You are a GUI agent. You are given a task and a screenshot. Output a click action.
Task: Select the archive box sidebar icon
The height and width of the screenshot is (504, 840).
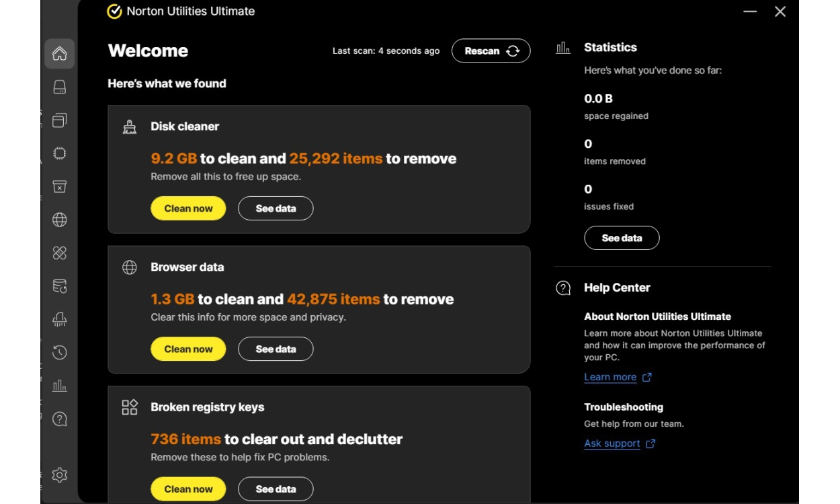pos(60,187)
